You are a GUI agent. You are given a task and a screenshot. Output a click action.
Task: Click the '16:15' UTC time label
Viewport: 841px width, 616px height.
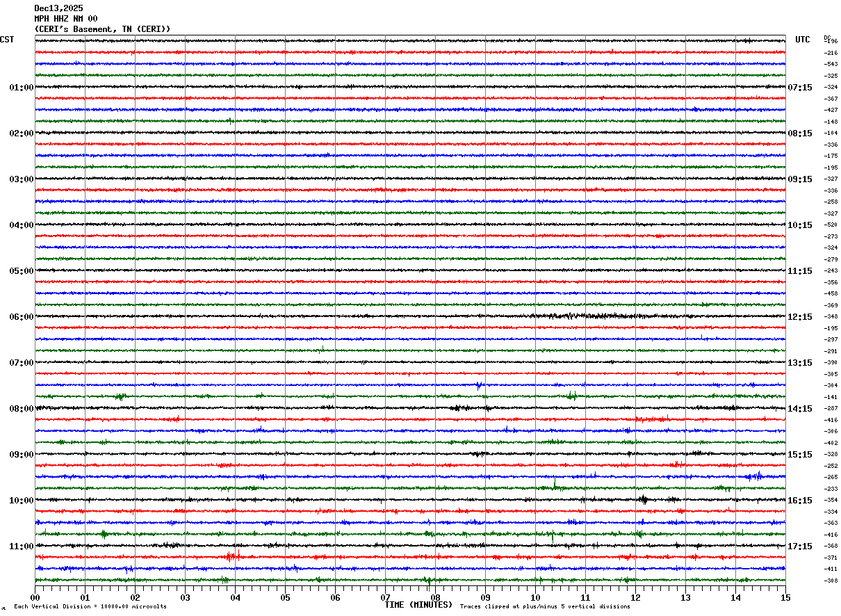[x=800, y=501]
